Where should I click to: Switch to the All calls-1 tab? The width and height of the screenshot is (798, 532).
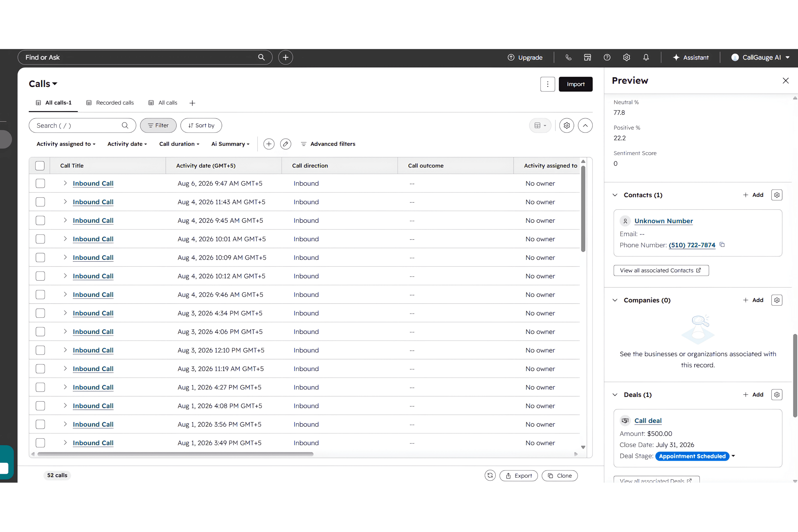pos(54,103)
